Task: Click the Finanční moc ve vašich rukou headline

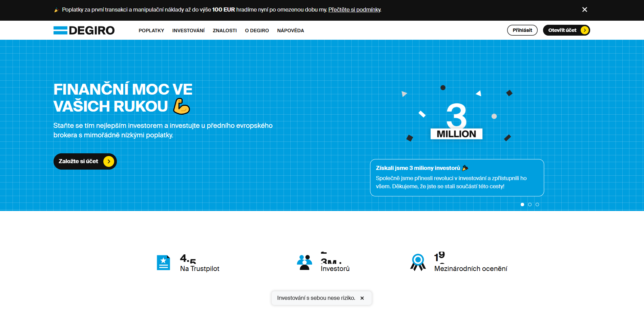Action: point(123,98)
